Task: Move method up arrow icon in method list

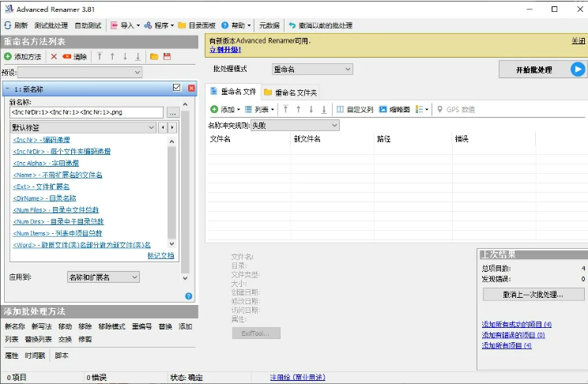Action: tap(112, 57)
